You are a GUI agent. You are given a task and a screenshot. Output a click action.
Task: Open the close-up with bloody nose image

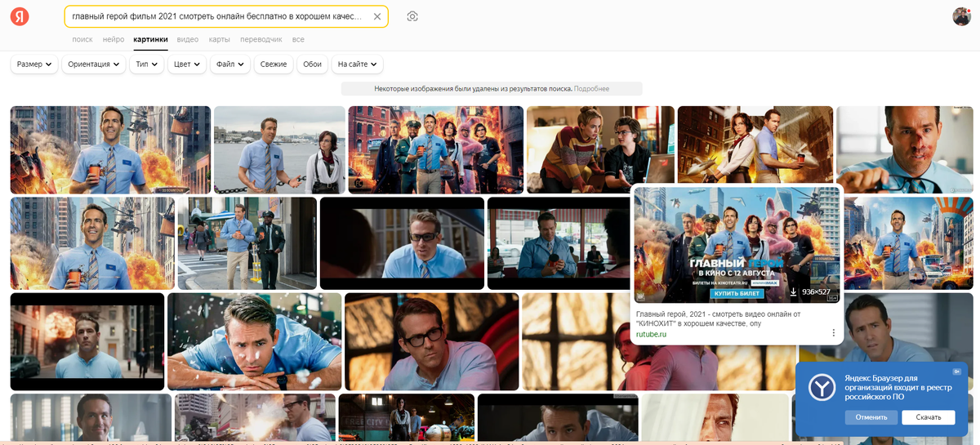904,149
